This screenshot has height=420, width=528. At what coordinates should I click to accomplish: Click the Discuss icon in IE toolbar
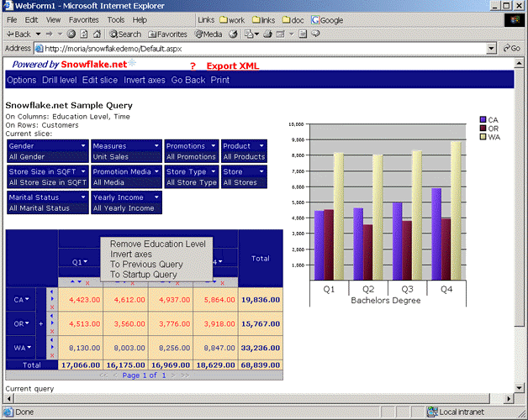[x=303, y=34]
